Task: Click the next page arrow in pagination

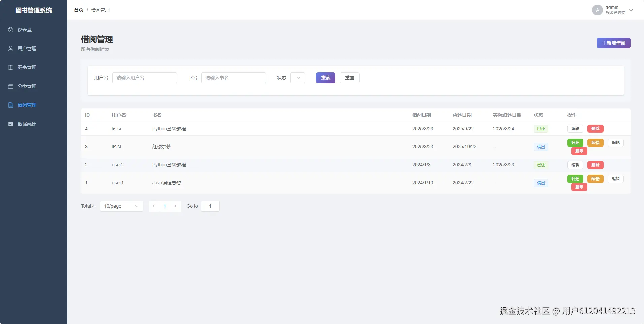Action: click(175, 206)
